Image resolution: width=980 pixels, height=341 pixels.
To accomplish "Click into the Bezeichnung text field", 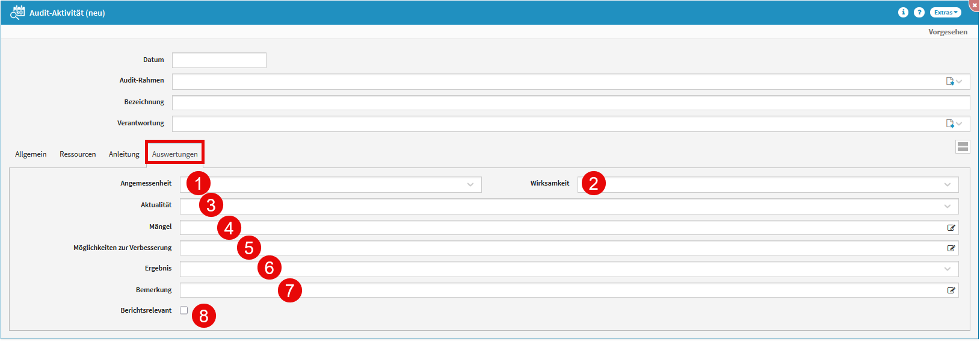I will click(570, 102).
